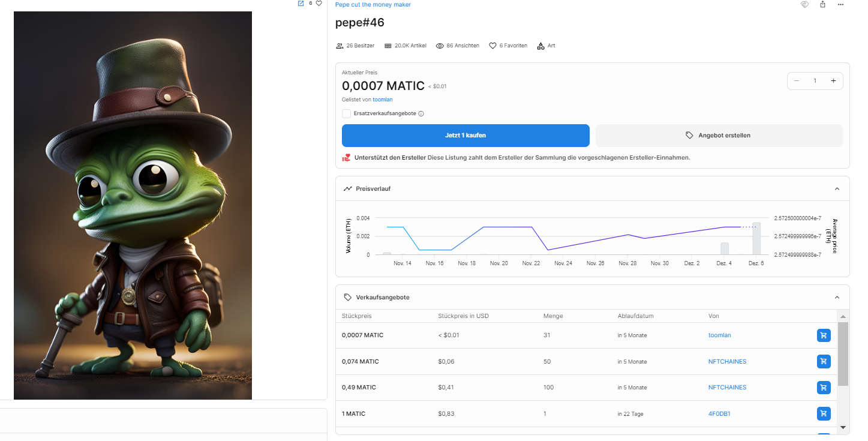The height and width of the screenshot is (441, 868).
Task: Click the quantity 31 cell
Action: pos(546,335)
